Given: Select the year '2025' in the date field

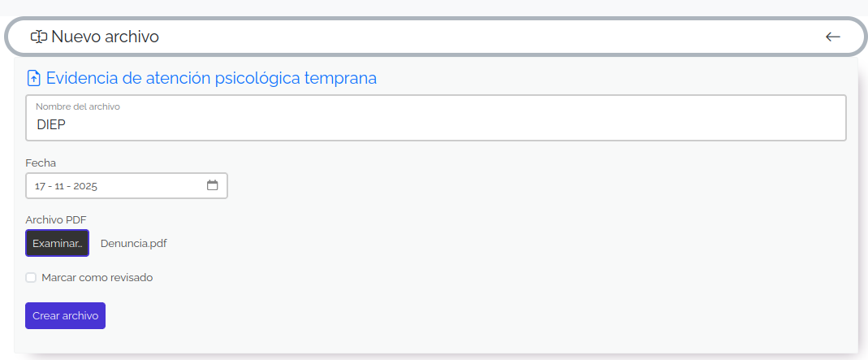Looking at the screenshot, I should tap(85, 186).
